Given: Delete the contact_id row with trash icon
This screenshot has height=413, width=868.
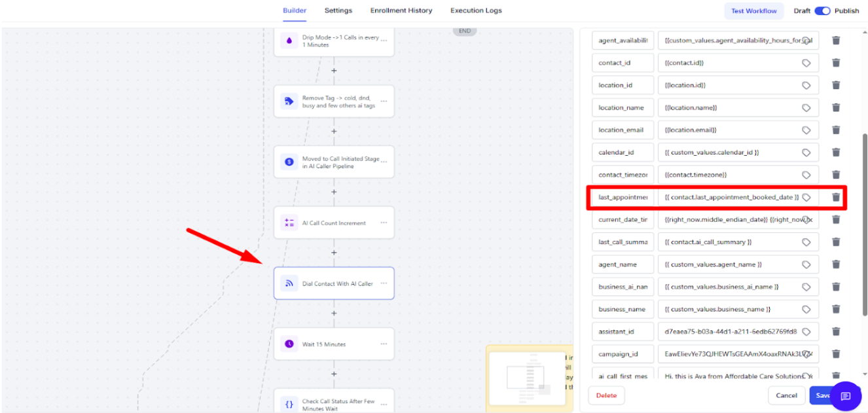Looking at the screenshot, I should [836, 63].
